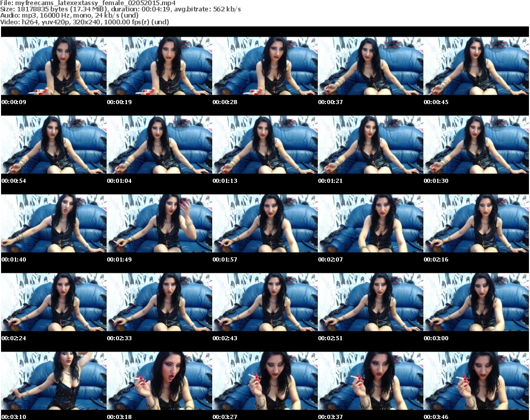Viewport: 530px width, 420px height.
Task: Select the thumbnail frame at 00:00:37
Action: pos(371,66)
